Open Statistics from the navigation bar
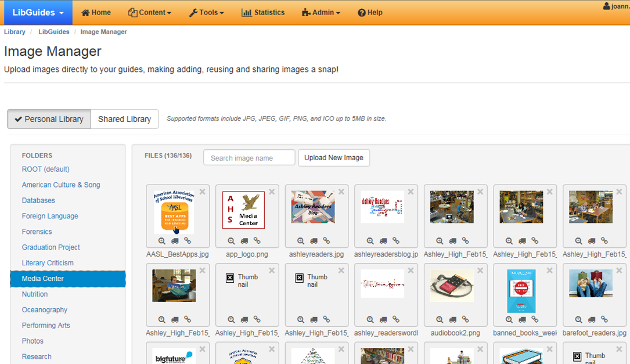The height and width of the screenshot is (364, 630). 263,12
